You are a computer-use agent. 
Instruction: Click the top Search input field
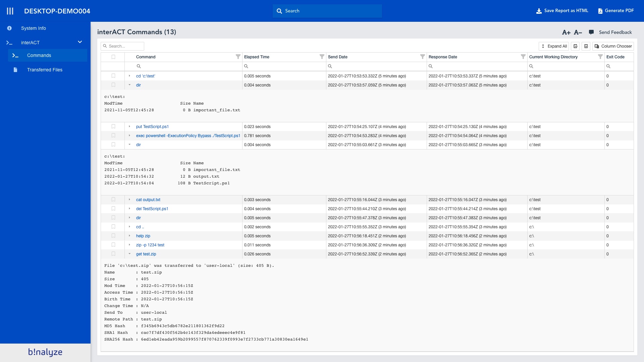coord(327,11)
